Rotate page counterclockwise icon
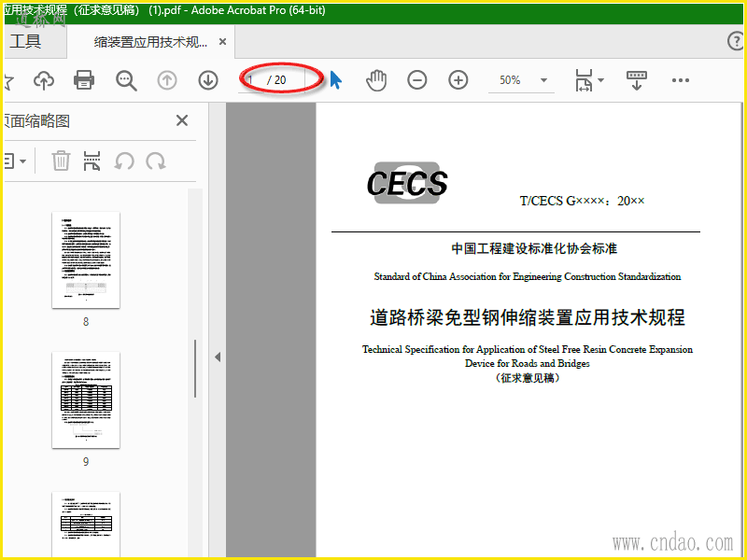The width and height of the screenshot is (747, 560). coord(124,161)
